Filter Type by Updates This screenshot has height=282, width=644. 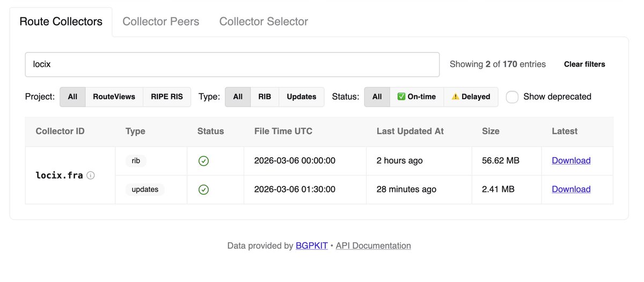pyautogui.click(x=302, y=97)
